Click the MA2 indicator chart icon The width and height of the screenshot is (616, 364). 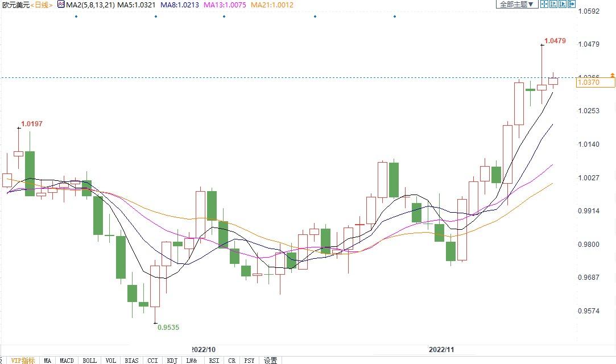(x=61, y=5)
